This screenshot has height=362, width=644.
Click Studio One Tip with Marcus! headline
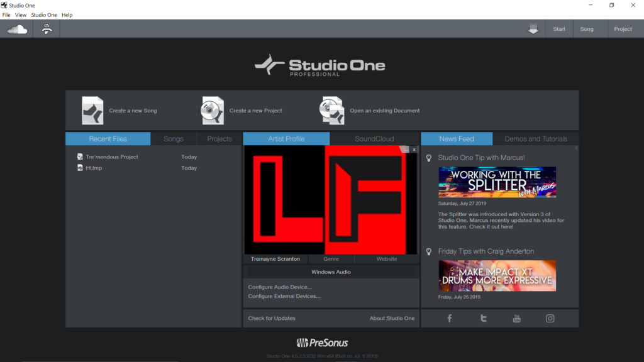click(x=481, y=158)
